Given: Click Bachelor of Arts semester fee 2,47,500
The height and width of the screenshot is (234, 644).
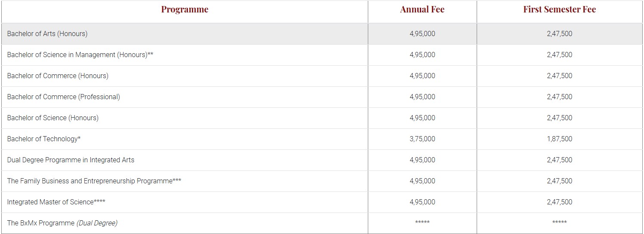Looking at the screenshot, I should click(559, 33).
